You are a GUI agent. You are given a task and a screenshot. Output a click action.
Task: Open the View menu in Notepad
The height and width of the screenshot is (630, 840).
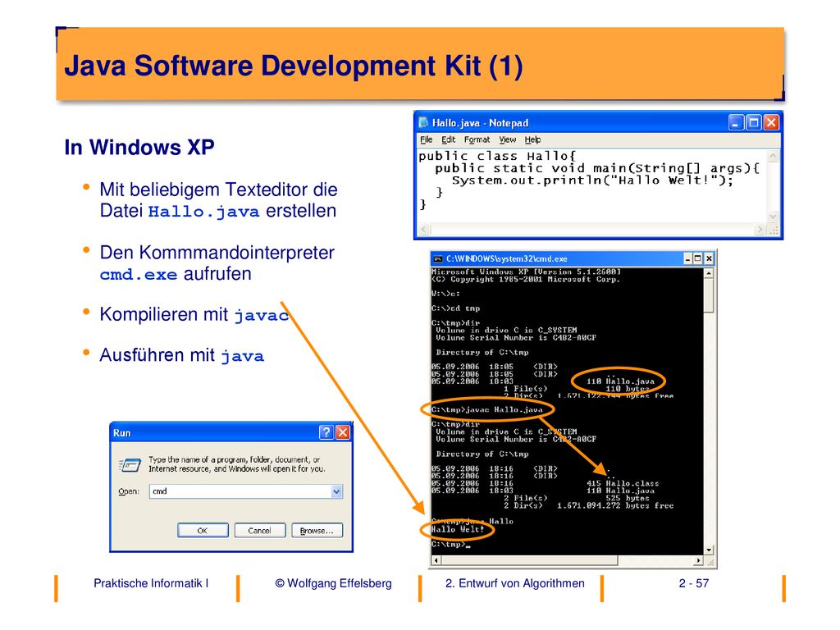pyautogui.click(x=507, y=139)
